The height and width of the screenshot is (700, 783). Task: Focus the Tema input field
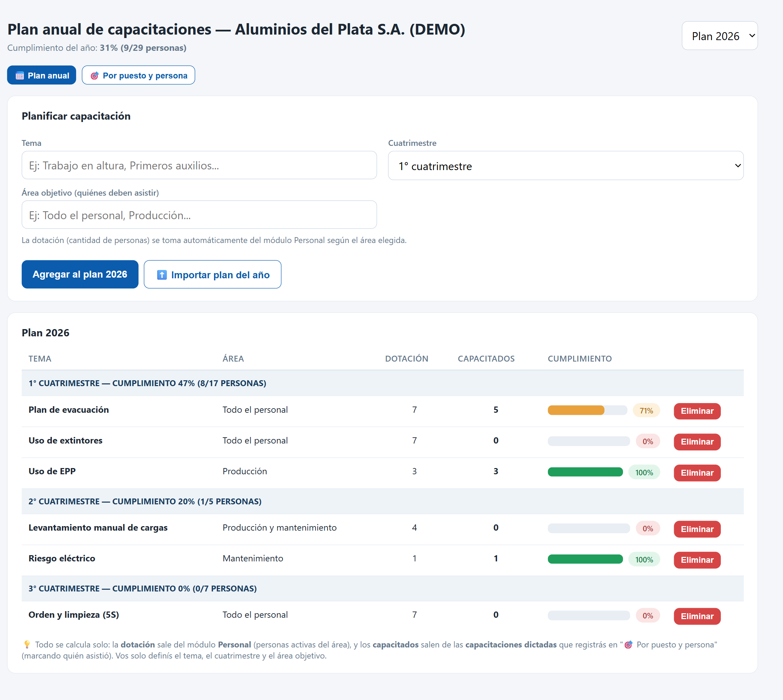tap(199, 165)
